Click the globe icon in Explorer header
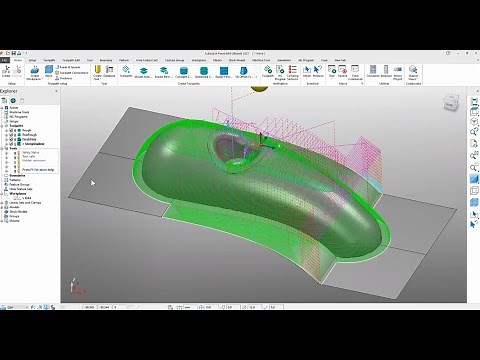480x360 pixels. point(13,100)
